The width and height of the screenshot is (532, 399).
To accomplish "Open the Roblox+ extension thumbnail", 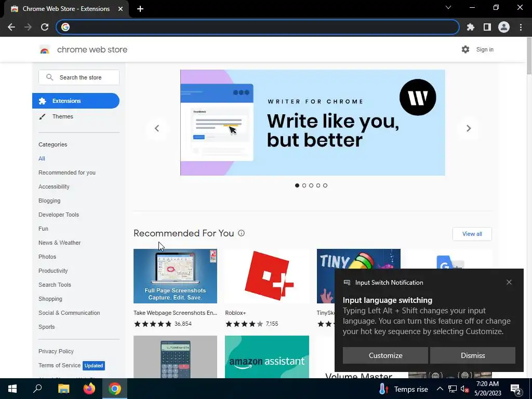I will coord(267,276).
